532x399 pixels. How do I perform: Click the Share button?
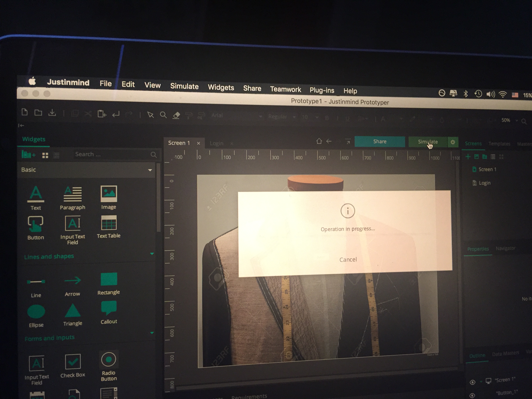[x=379, y=142]
